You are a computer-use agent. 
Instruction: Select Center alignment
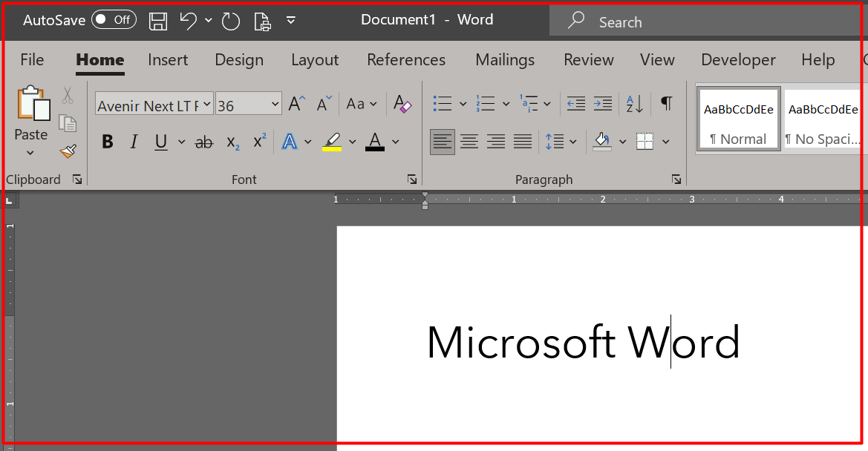coord(469,142)
